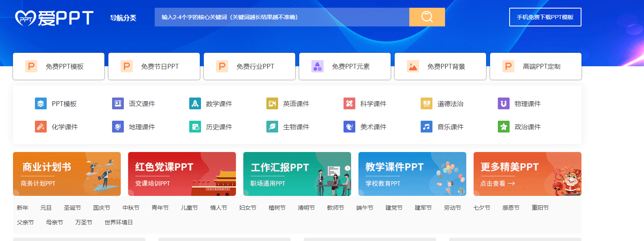Click the 免费PPT背景 picture icon
This screenshot has width=644, height=241.
pos(413,66)
